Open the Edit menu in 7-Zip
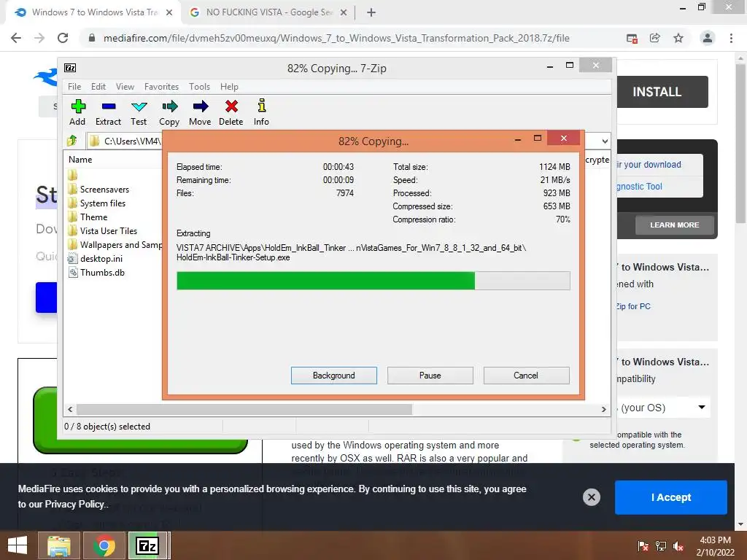Image resolution: width=747 pixels, height=560 pixels. pyautogui.click(x=98, y=87)
